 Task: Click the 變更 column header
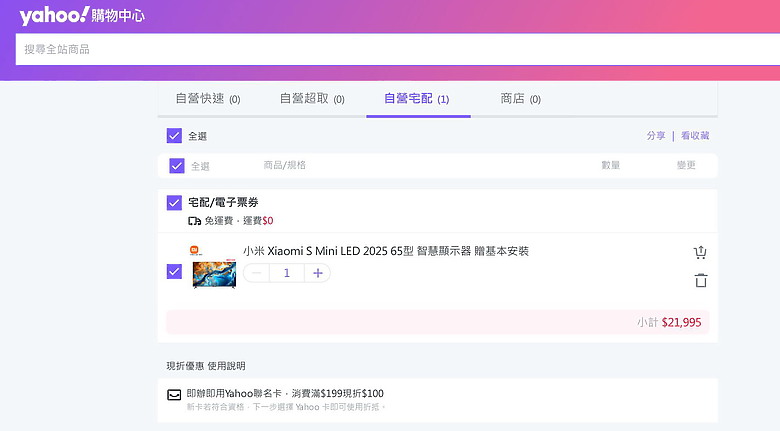[686, 165]
